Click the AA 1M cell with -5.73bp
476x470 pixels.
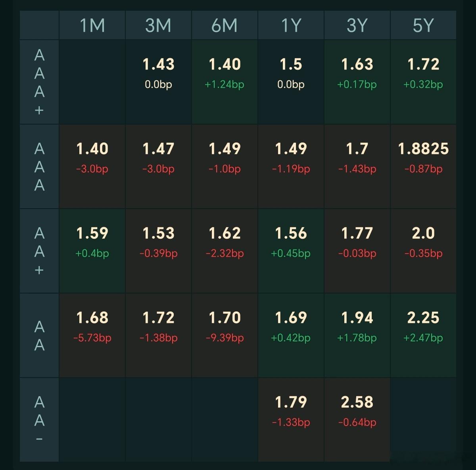[92, 336]
